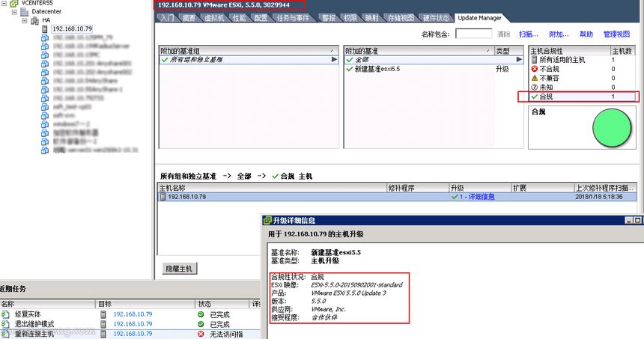Image resolution: width=644 pixels, height=339 pixels.
Task: Click the red error icon for 重新连接主机
Action: point(201,334)
